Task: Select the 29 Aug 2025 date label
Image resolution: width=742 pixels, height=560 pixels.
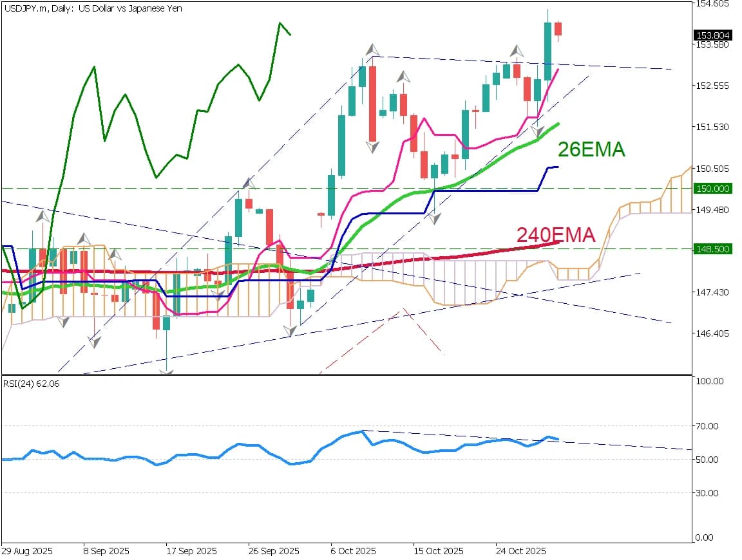Action: tap(27, 552)
